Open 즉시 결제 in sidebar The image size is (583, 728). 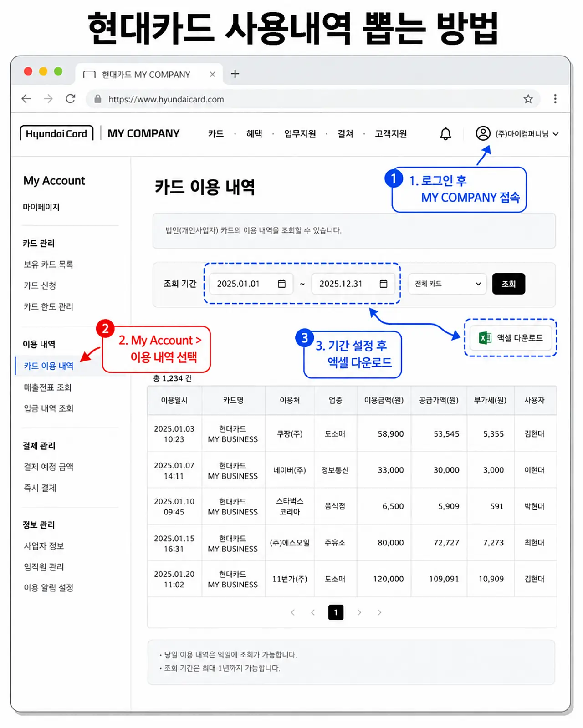pos(40,488)
